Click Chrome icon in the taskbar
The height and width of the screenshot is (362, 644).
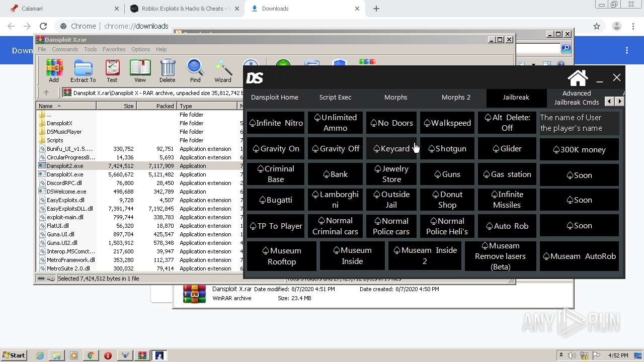(x=91, y=355)
